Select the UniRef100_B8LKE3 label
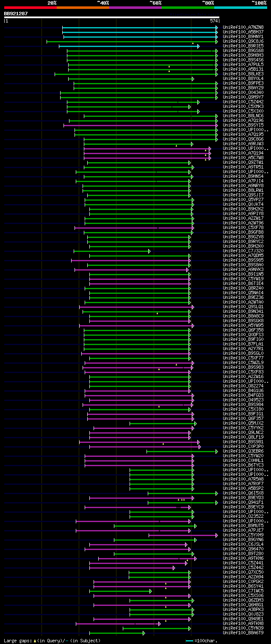271x644 pixels. tap(243, 74)
